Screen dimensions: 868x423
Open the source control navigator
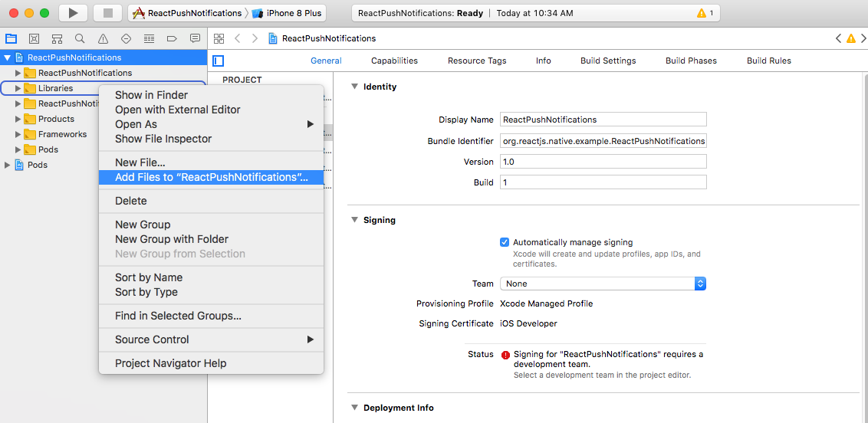click(x=34, y=38)
